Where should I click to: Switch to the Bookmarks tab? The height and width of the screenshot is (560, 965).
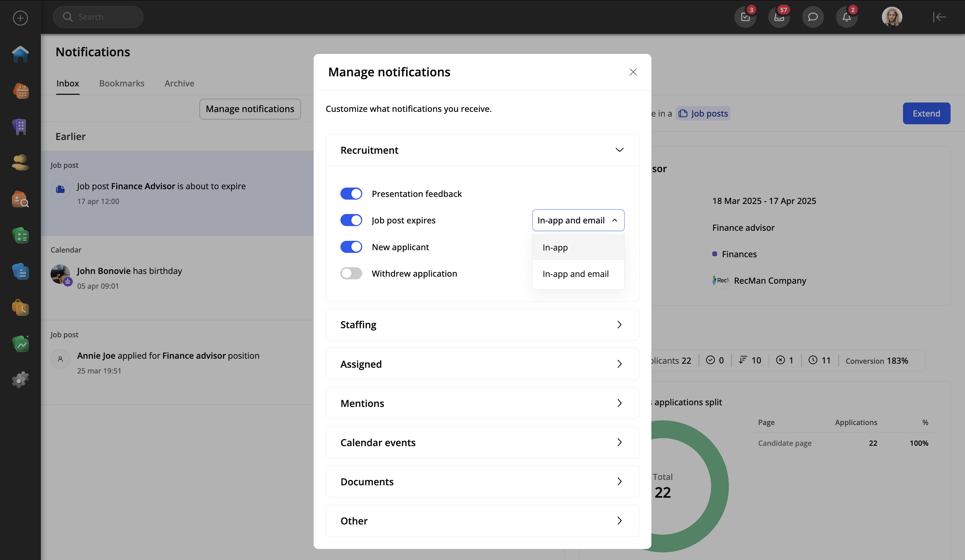point(122,83)
